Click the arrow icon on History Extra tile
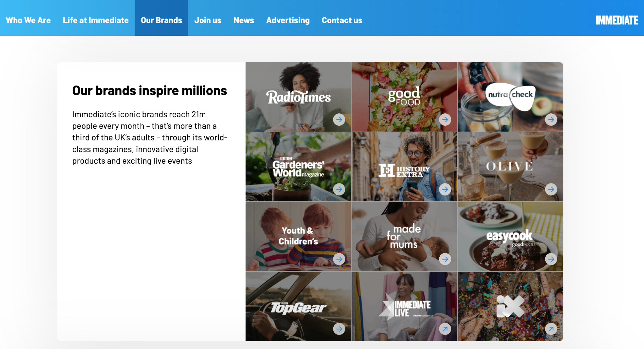This screenshot has height=349, width=644. 445,189
